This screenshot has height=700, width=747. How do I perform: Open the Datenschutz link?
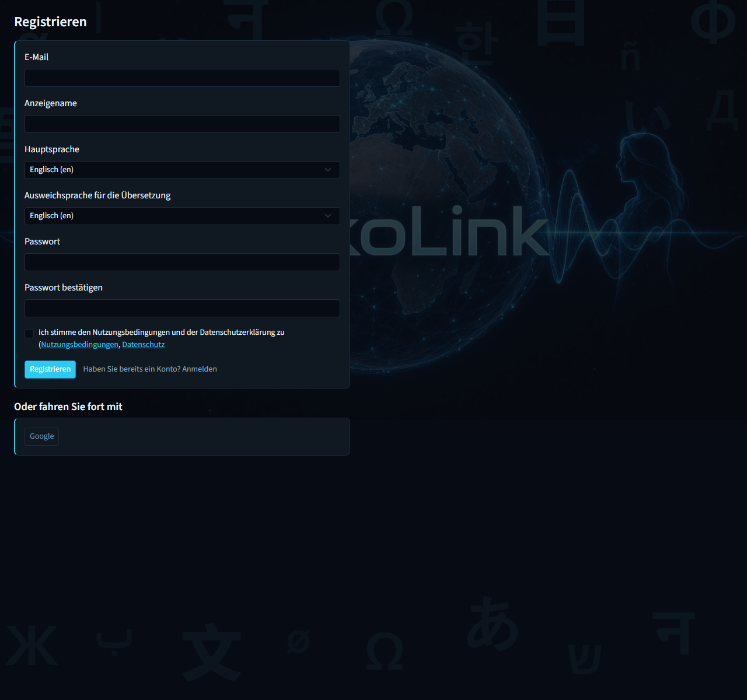point(144,345)
